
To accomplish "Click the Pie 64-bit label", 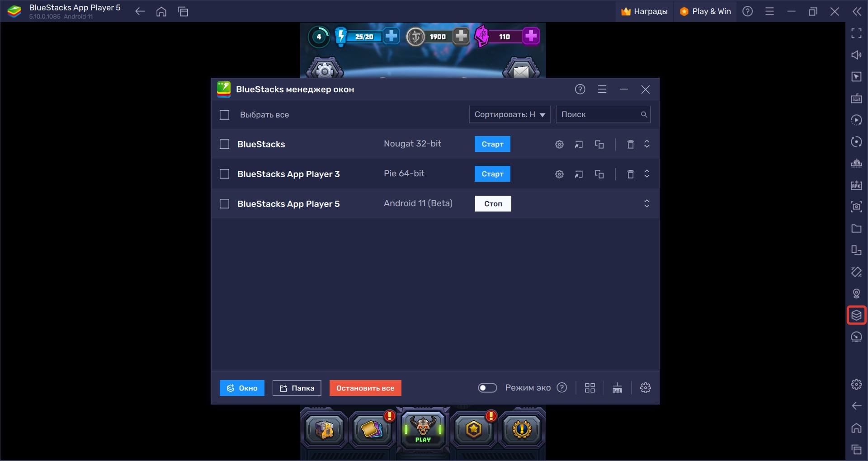I will [x=404, y=174].
